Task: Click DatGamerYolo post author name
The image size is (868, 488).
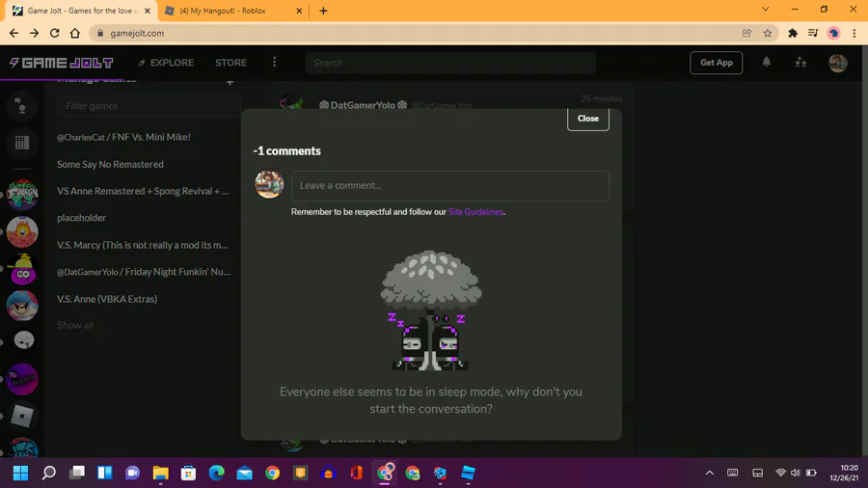Action: (x=363, y=105)
